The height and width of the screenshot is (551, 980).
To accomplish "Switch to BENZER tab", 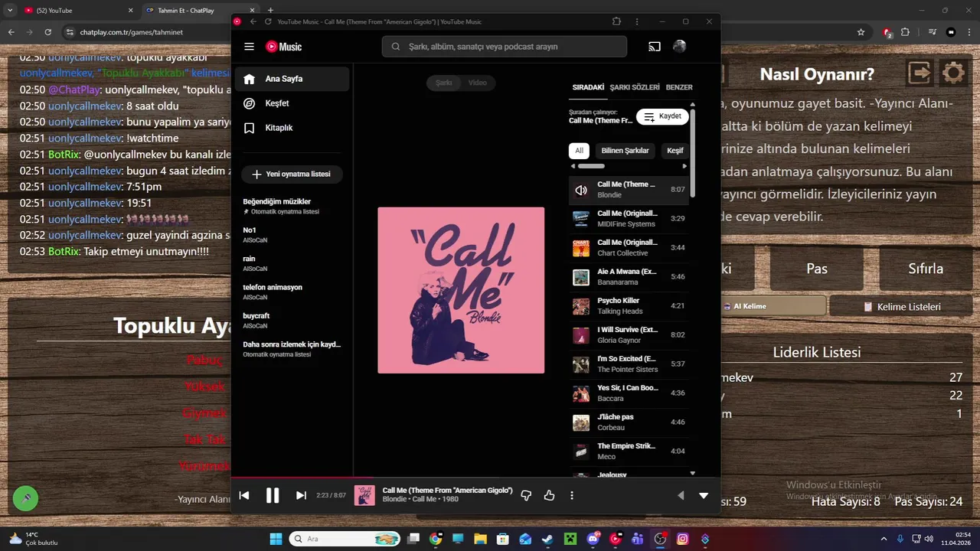I will click(x=679, y=87).
